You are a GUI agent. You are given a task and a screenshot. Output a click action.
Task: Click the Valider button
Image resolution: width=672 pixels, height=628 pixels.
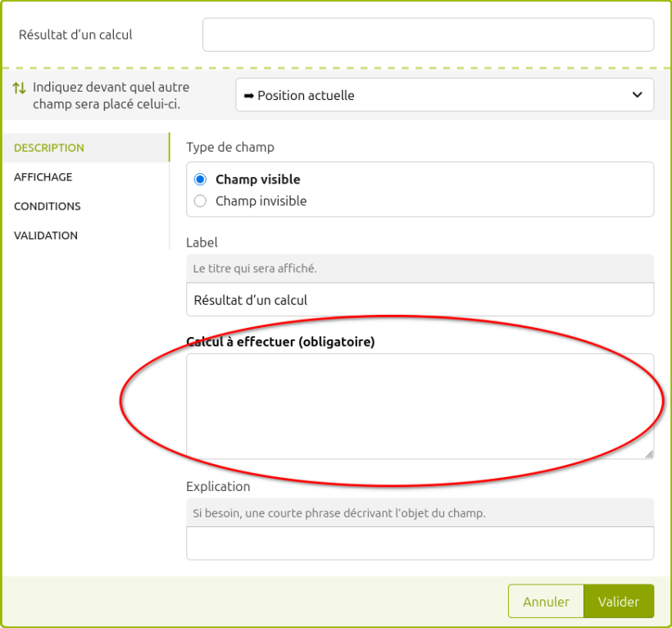pos(619,602)
